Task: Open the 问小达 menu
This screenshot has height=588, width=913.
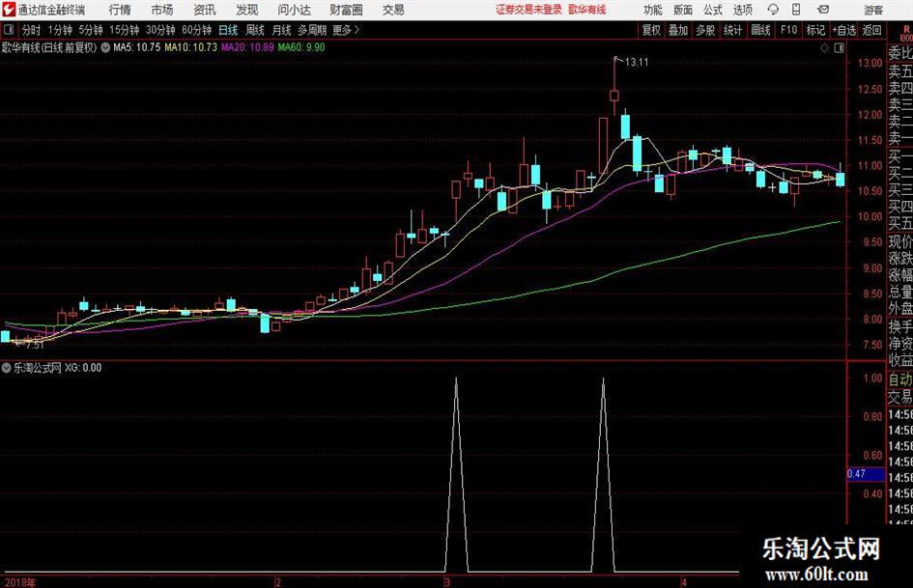Action: (294, 10)
